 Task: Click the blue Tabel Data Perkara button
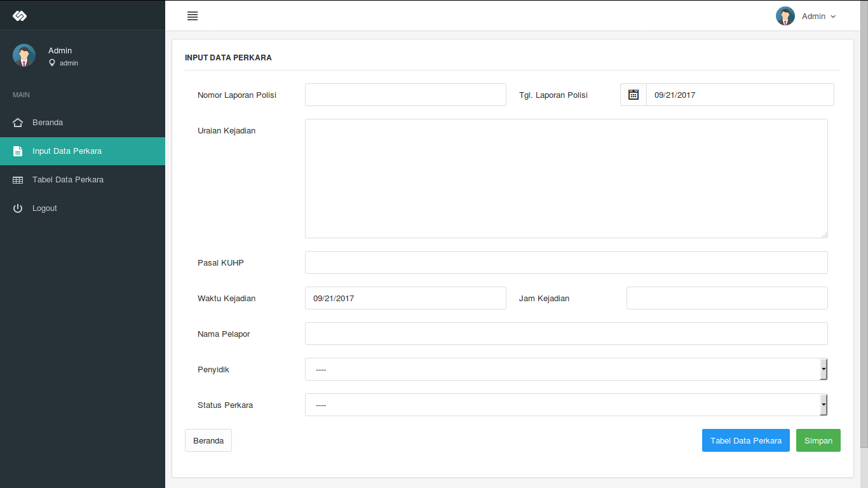click(745, 440)
